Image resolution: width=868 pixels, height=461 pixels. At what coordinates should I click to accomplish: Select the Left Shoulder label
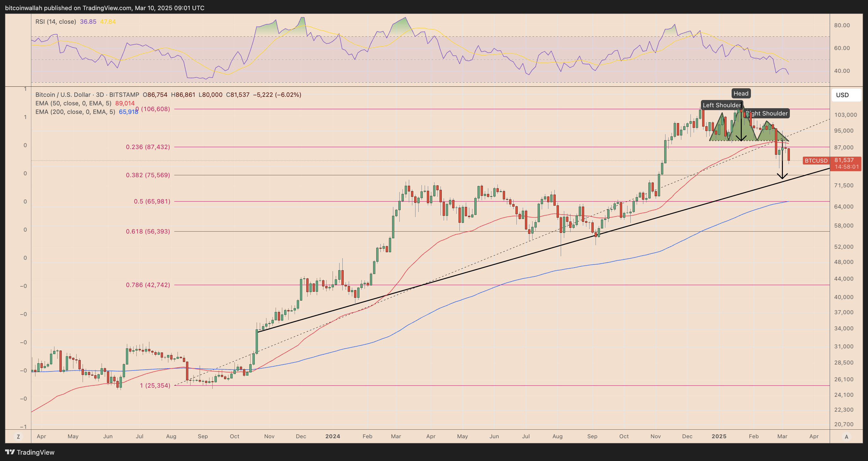(722, 105)
